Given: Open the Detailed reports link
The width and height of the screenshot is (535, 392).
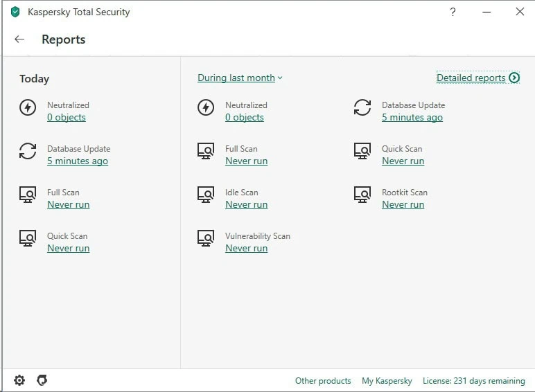Looking at the screenshot, I should pyautogui.click(x=471, y=78).
